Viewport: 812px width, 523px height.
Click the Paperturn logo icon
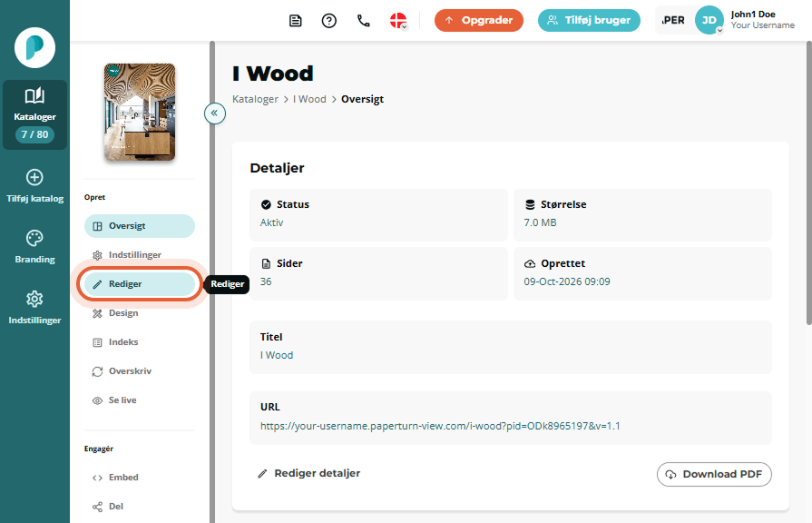point(34,48)
